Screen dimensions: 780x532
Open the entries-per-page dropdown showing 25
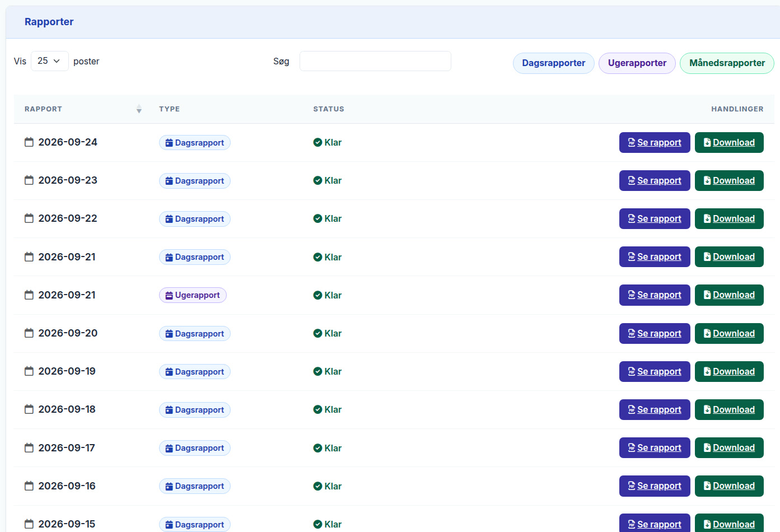click(49, 61)
